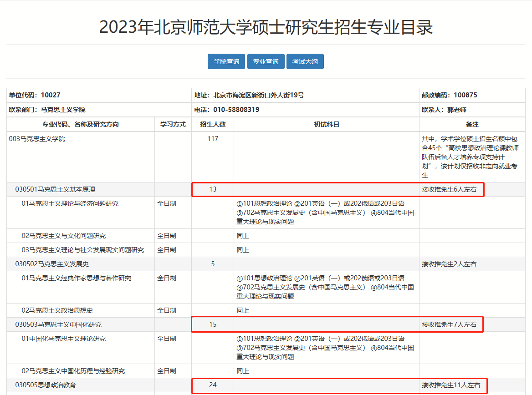Select major 030503马克思主义中国化研究
532x395 pixels.
coord(58,324)
